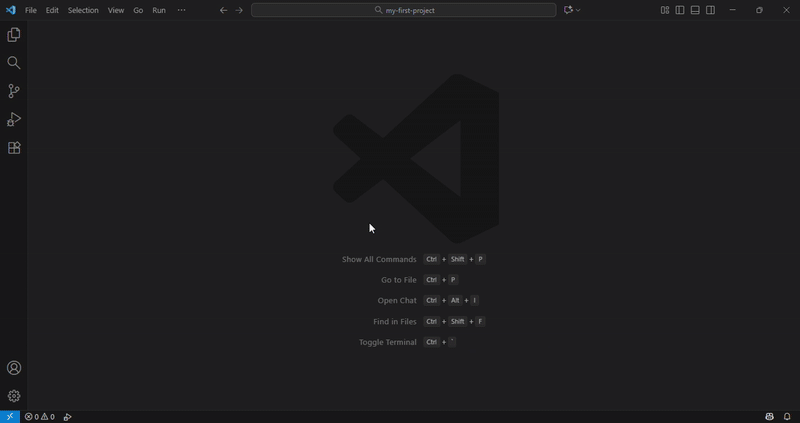The image size is (800, 423).
Task: Open Customize Layout icon
Action: pos(665,10)
